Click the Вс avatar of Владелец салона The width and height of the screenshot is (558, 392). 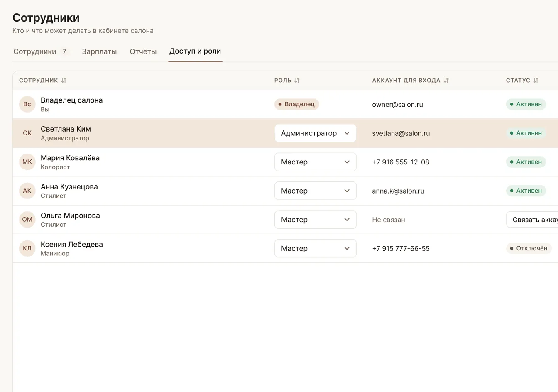tap(27, 104)
